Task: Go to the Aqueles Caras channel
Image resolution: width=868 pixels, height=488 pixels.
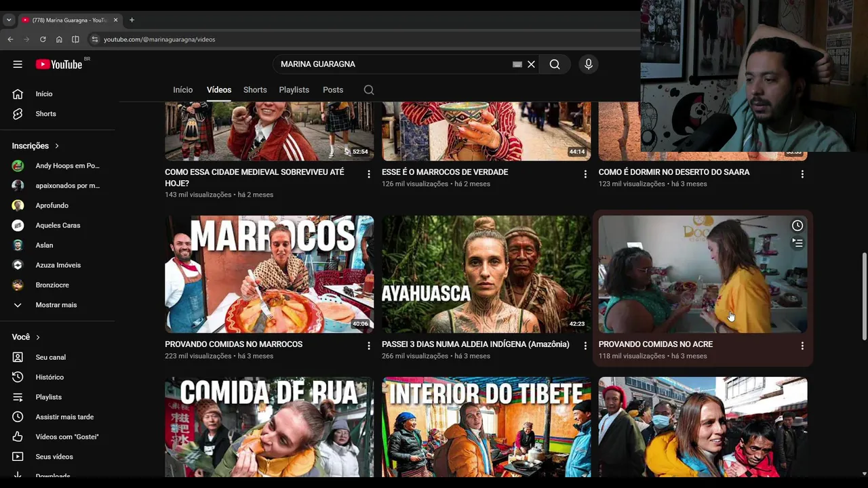Action: click(x=58, y=226)
